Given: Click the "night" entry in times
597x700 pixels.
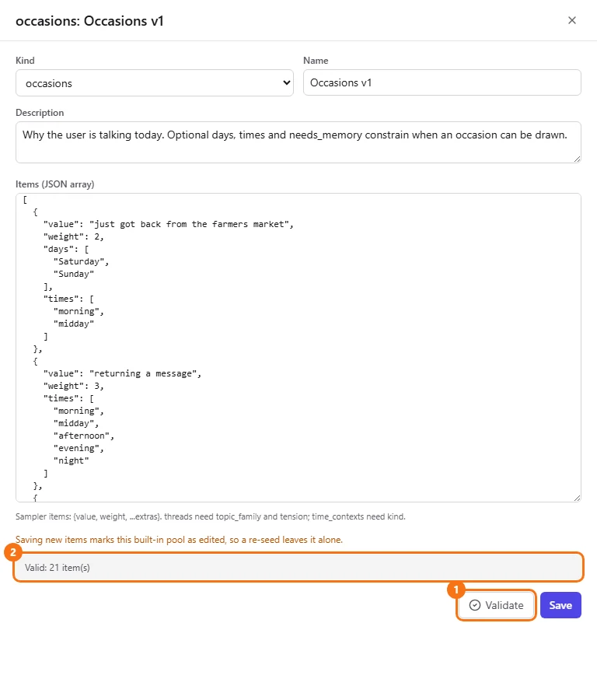Looking at the screenshot, I should tap(71, 460).
